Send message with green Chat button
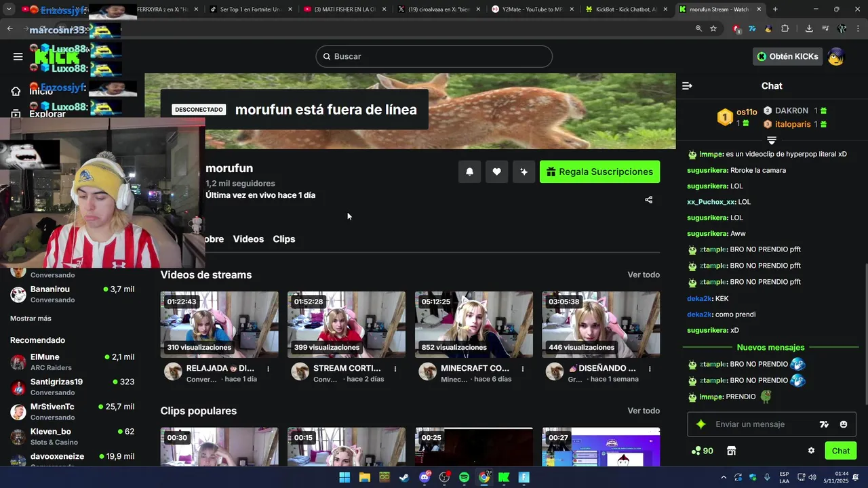 click(841, 451)
